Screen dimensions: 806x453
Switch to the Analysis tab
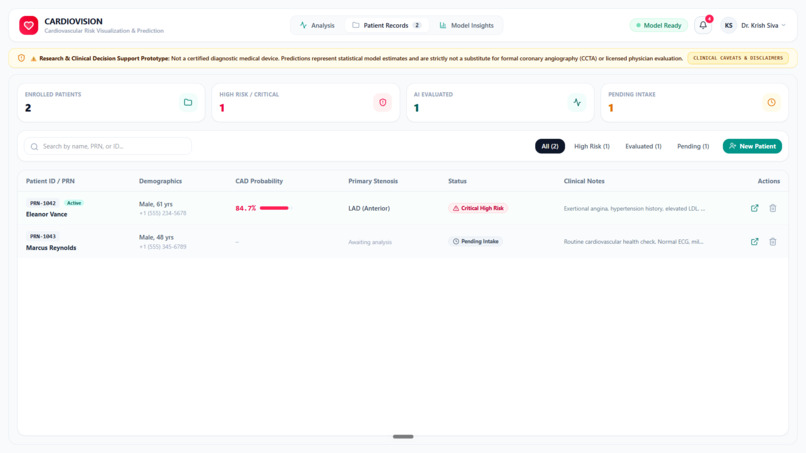coord(317,25)
